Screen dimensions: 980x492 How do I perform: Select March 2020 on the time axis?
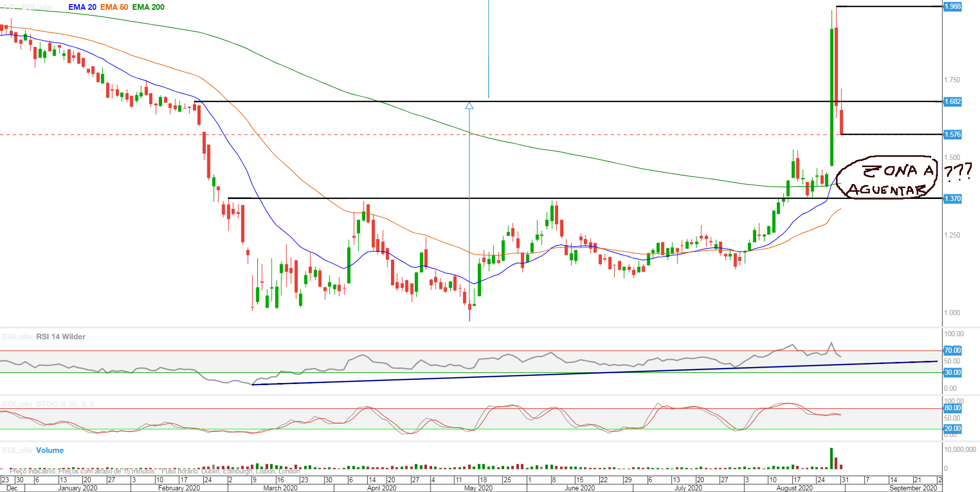pyautogui.click(x=280, y=488)
